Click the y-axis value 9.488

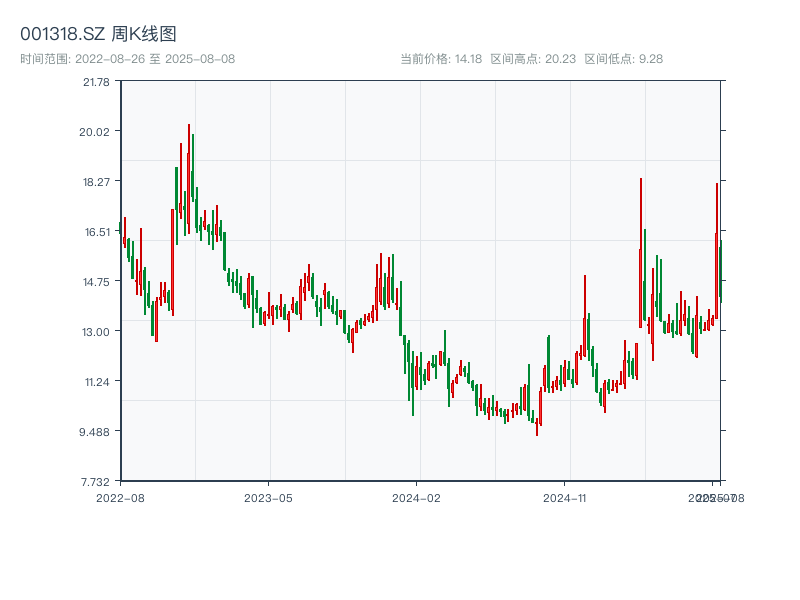(x=94, y=432)
